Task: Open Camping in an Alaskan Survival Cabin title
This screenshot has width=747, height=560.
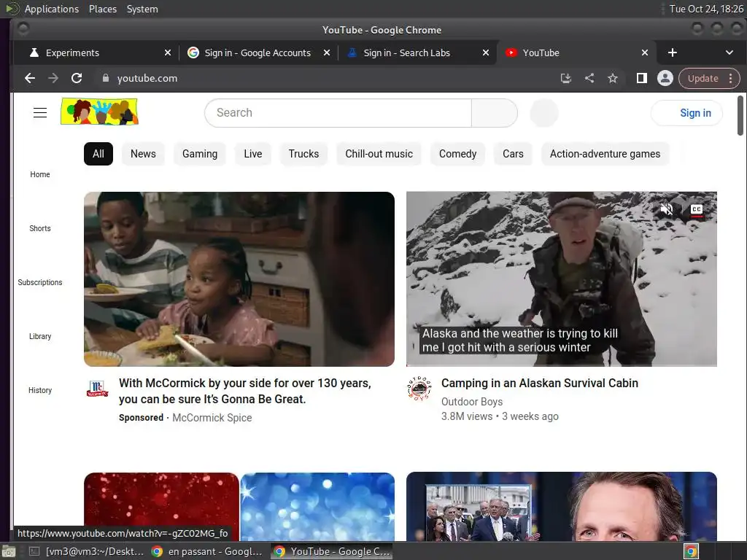Action: pos(540,383)
